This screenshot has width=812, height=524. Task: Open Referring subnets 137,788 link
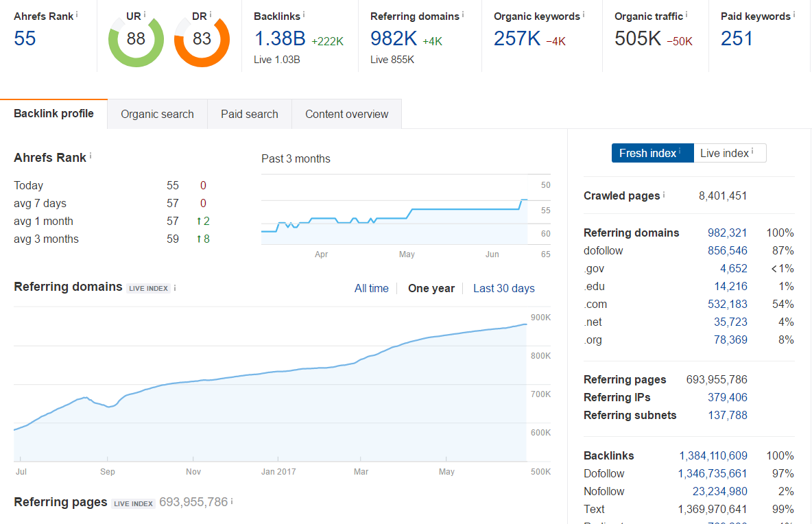tap(728, 415)
